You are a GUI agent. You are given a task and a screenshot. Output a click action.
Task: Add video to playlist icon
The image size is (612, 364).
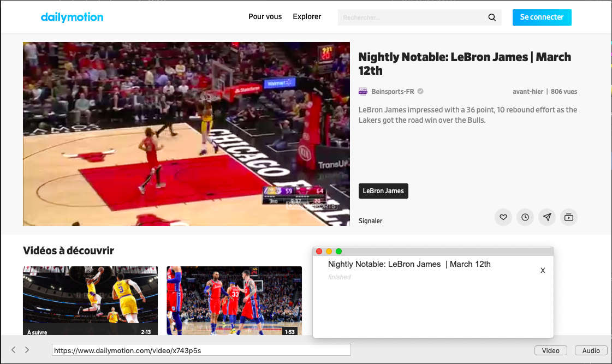569,217
